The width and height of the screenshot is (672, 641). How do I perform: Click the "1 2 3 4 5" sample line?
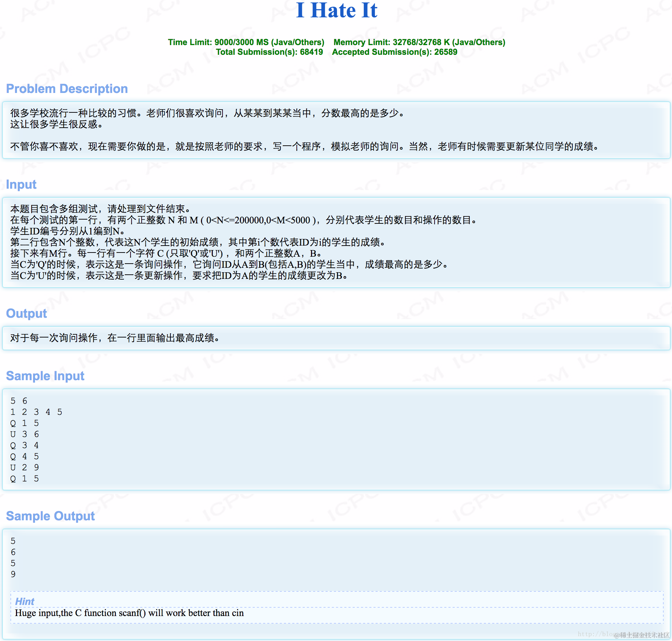pyautogui.click(x=36, y=412)
